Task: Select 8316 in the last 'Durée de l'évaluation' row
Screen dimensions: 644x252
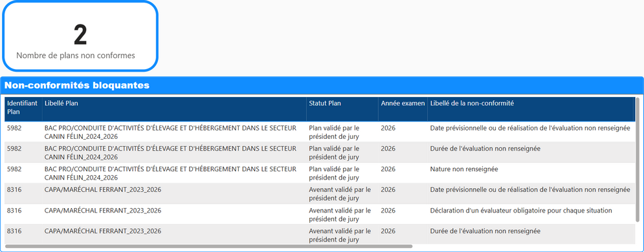Action: click(14, 231)
